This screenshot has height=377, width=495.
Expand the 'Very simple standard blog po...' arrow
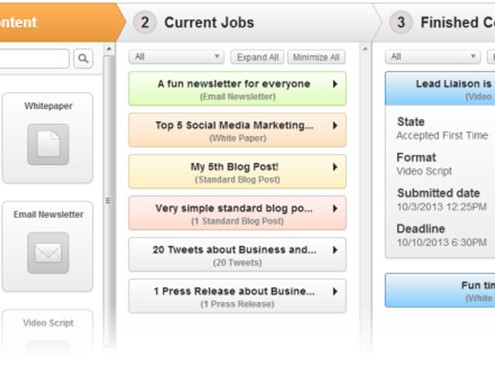(335, 208)
